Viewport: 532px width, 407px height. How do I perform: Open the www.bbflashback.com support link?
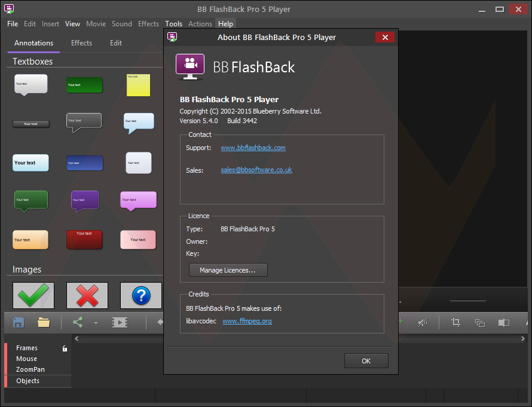253,148
